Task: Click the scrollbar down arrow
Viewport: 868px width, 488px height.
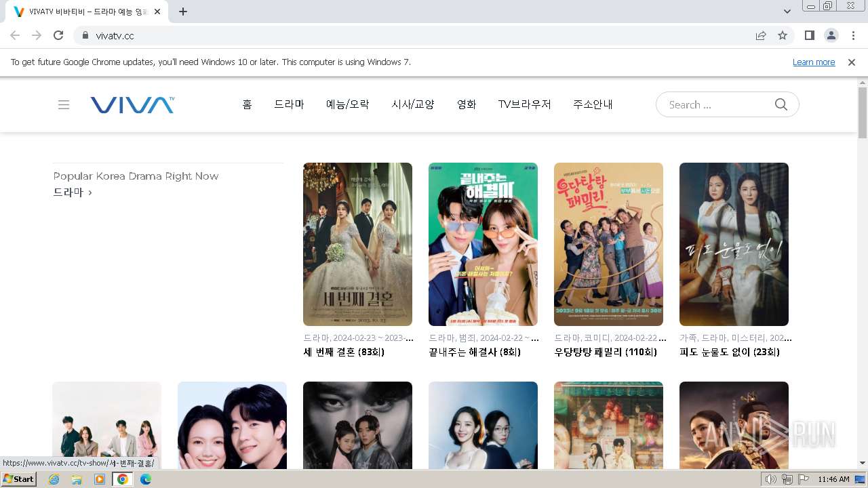Action: (x=863, y=464)
